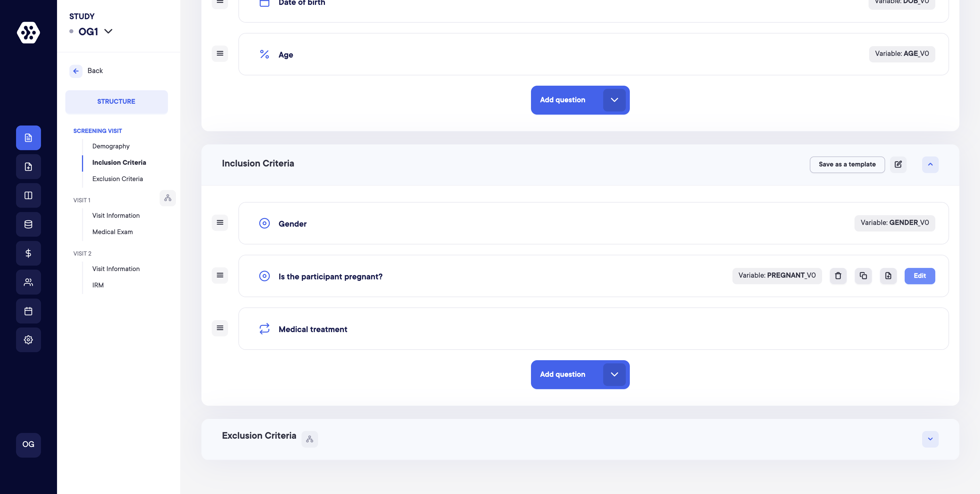
Task: Open IRM under Visit 2
Action: (98, 285)
